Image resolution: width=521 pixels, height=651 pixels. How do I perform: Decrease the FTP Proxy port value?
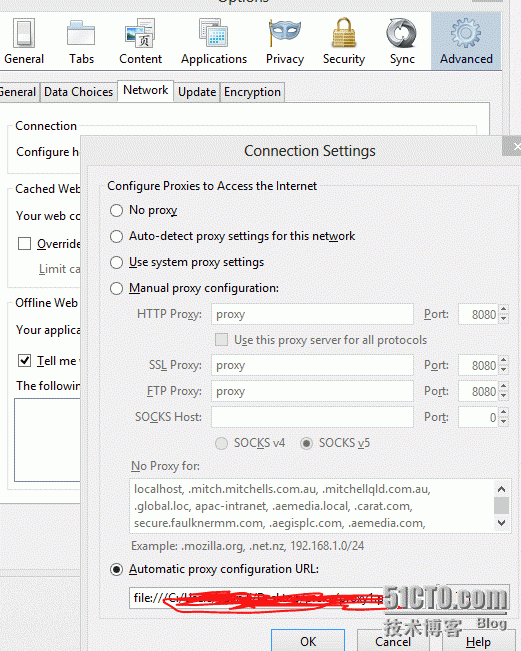click(504, 396)
